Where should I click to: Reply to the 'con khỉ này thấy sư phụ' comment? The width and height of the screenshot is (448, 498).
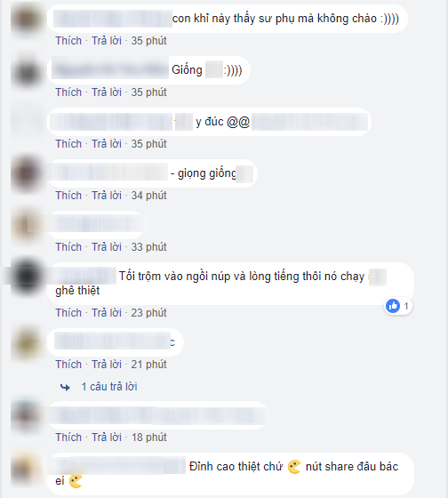point(107,41)
